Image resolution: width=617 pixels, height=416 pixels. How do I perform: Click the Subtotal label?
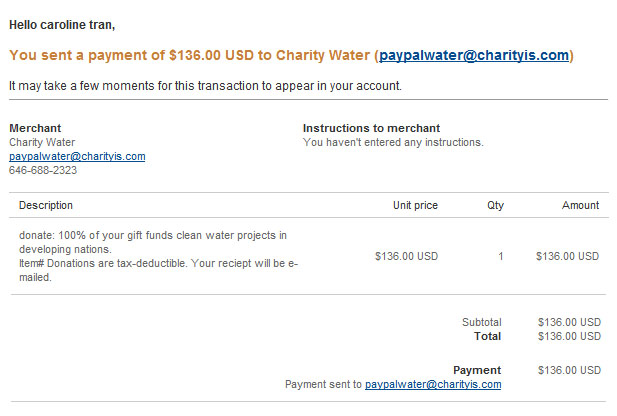pyautogui.click(x=482, y=322)
